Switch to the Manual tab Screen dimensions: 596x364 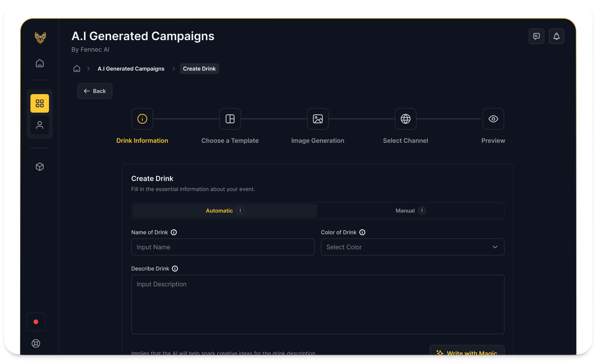[x=410, y=211]
